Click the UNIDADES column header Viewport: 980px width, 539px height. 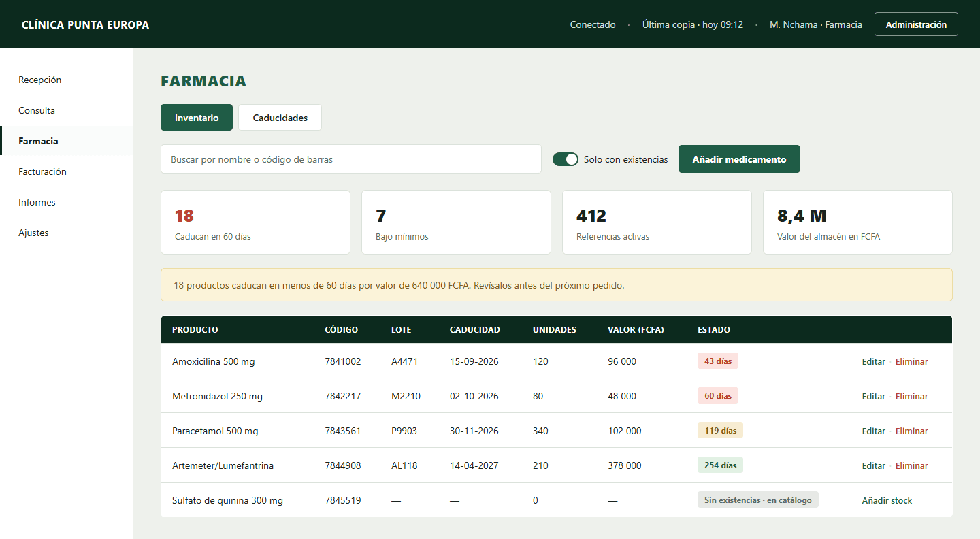554,329
